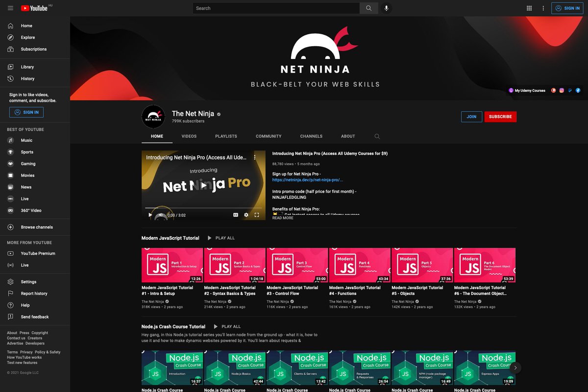Open featured video player settings gear

coord(246,215)
